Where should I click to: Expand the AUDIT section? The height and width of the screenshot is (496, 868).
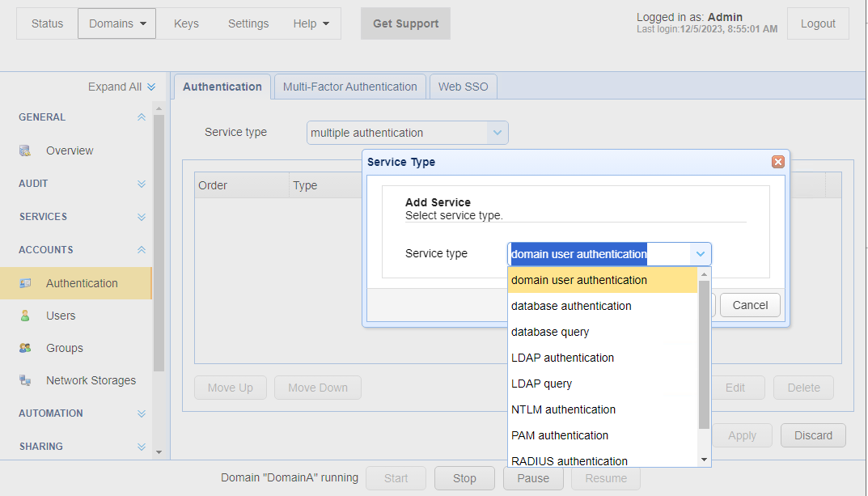tap(142, 184)
